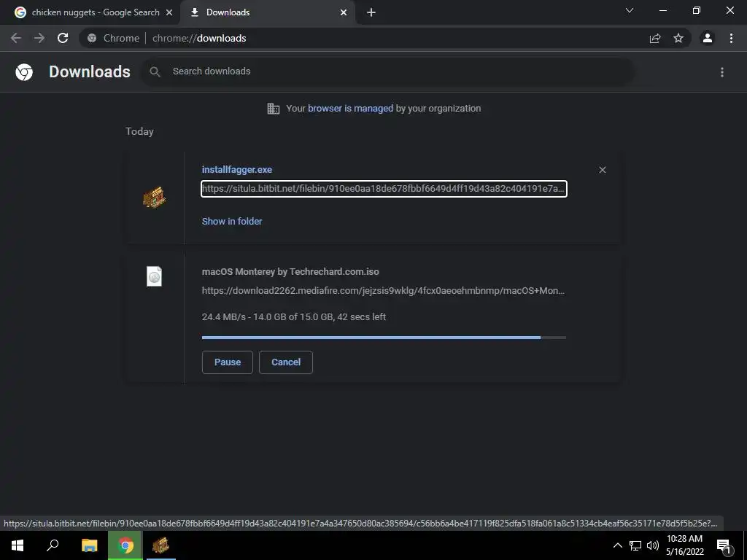Click the download speed status text
Viewport: 747px width, 560px height.
click(294, 316)
